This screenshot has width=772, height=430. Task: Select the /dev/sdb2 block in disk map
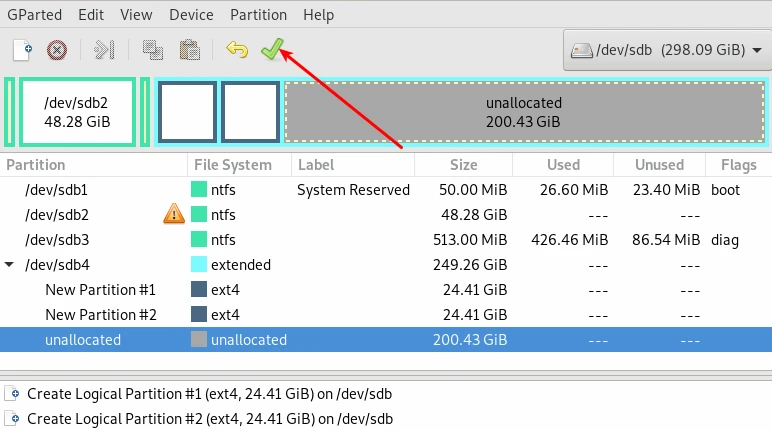pos(77,112)
